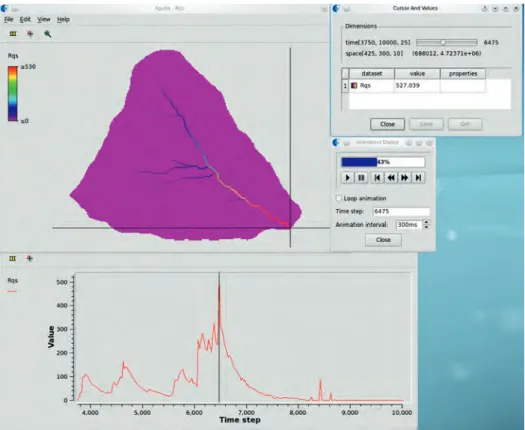Increase animation interval with the up arrow
525x430 pixels.
[x=426, y=222]
